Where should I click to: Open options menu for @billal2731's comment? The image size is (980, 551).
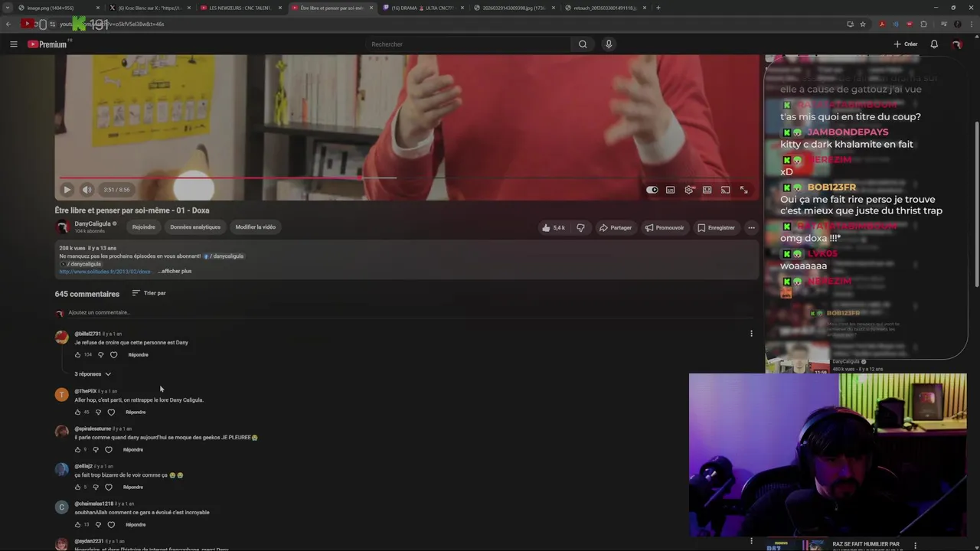[x=751, y=334]
